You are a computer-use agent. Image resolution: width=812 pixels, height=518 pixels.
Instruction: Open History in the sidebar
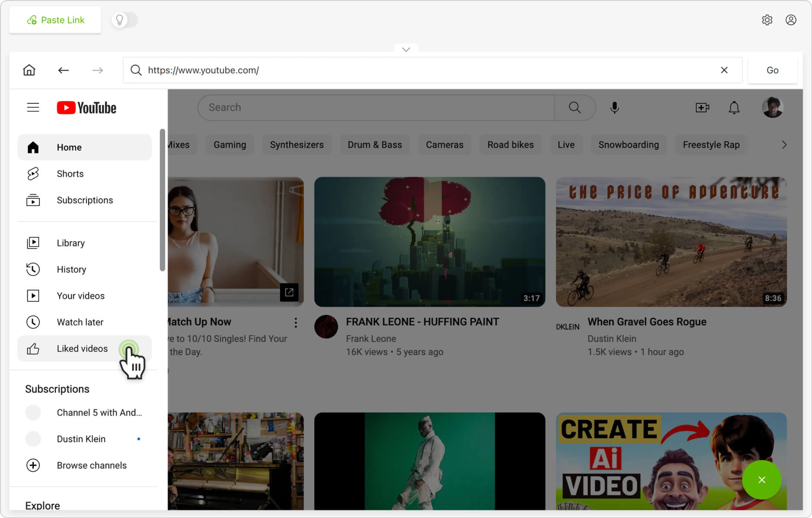click(71, 269)
